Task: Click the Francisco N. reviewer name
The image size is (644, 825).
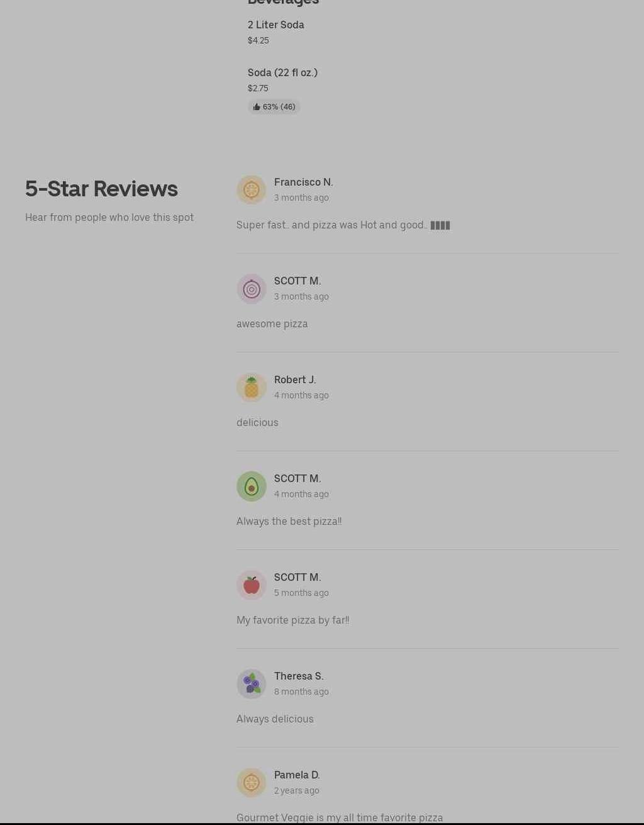Action: tap(304, 182)
